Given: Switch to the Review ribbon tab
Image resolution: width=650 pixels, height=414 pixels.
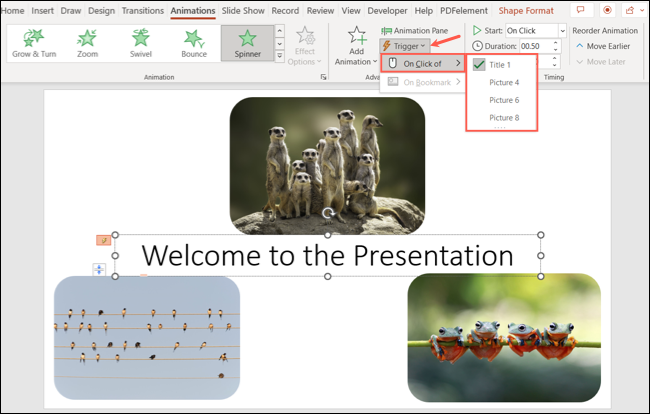Looking at the screenshot, I should [320, 11].
